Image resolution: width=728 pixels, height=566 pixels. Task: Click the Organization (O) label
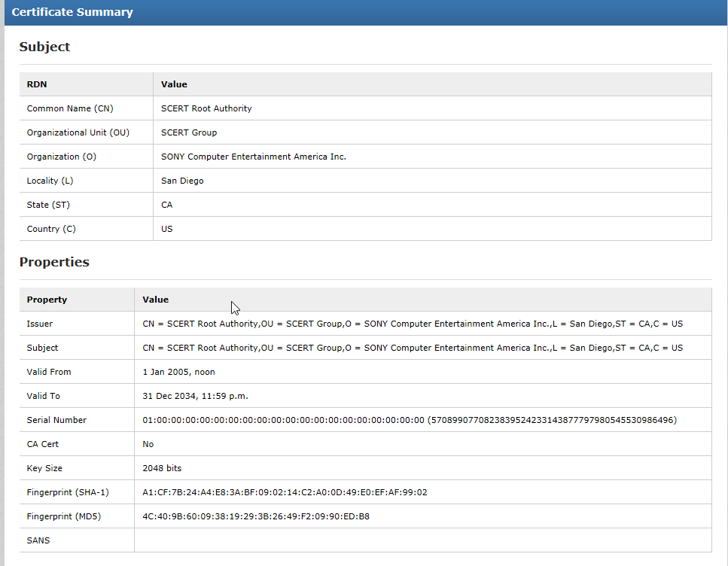click(61, 157)
